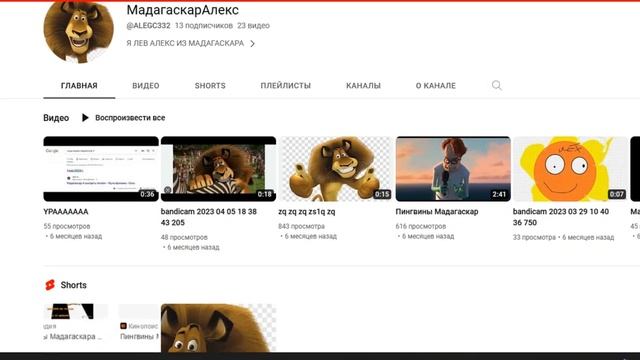Click the Я ЛЕВ АЛЕКС ИЗ МАДАГАСКАРА description
Image resolution: width=640 pixels, height=360 pixels.
tap(185, 43)
